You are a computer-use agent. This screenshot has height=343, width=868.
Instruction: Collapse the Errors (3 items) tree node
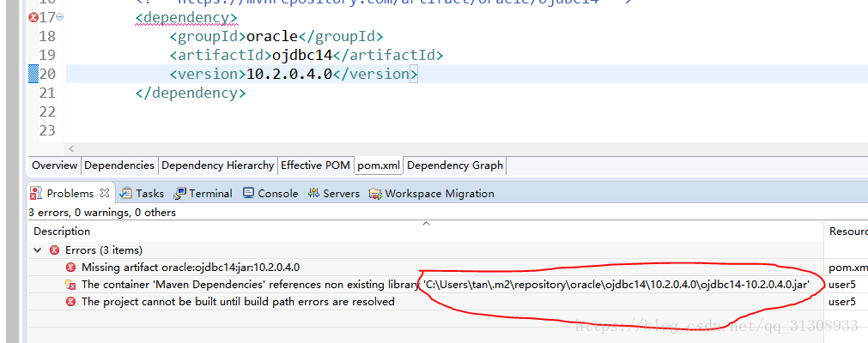38,250
